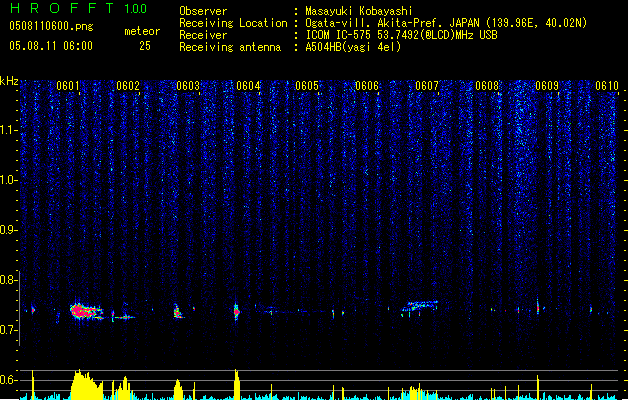The image size is (629, 400).
Task: Select the filename 0508110600.png
Action: (x=51, y=26)
